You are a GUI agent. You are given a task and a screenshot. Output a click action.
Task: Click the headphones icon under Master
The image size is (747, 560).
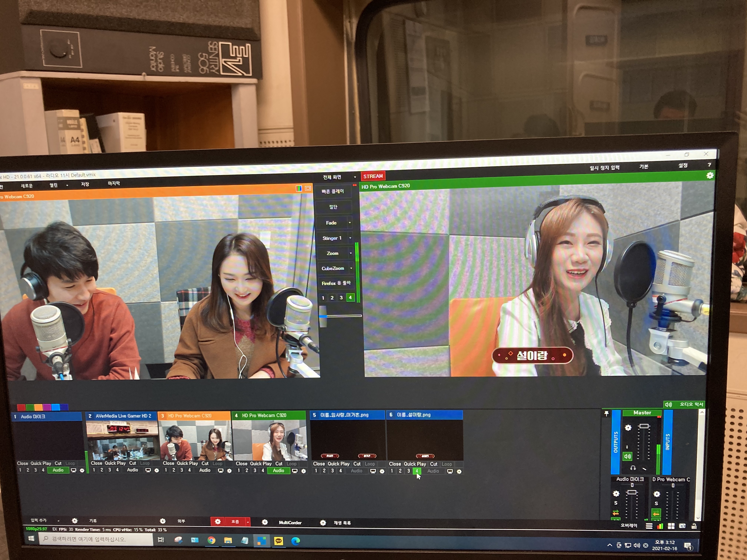(633, 468)
